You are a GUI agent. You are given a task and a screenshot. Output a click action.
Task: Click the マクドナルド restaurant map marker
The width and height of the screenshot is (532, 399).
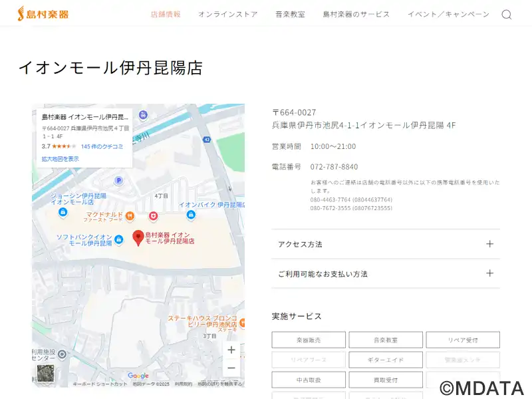[130, 215]
